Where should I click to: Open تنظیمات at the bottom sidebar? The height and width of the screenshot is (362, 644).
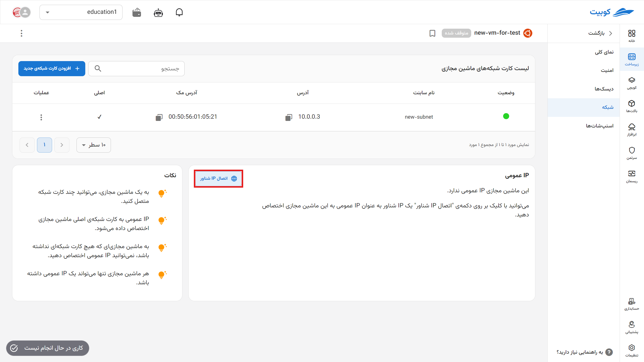(632, 349)
